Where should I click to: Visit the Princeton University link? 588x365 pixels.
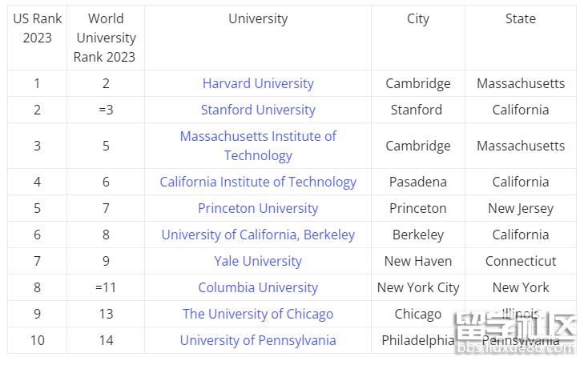[258, 208]
